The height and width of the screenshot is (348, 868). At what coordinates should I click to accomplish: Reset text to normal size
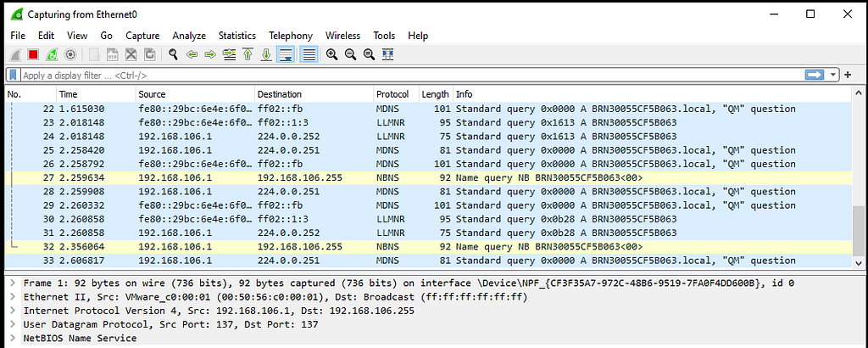369,54
